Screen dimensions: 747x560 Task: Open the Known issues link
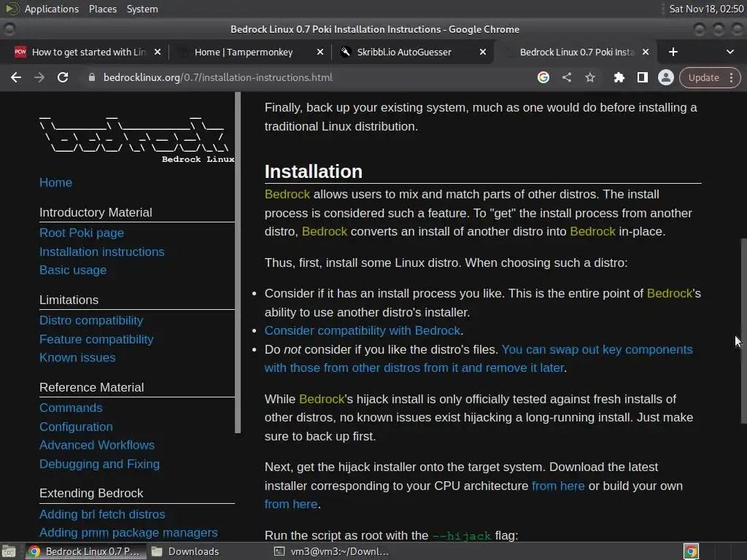pyautogui.click(x=77, y=357)
